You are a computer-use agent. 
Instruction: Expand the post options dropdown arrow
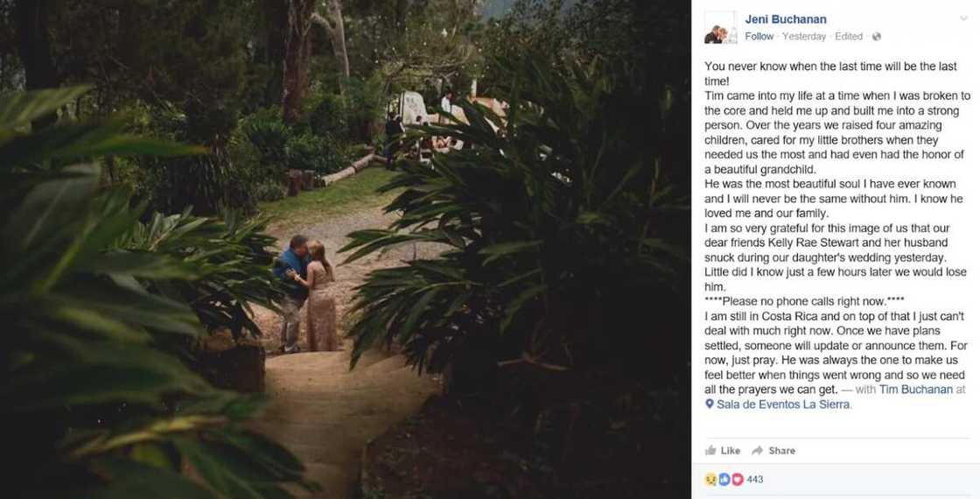pos(962,18)
